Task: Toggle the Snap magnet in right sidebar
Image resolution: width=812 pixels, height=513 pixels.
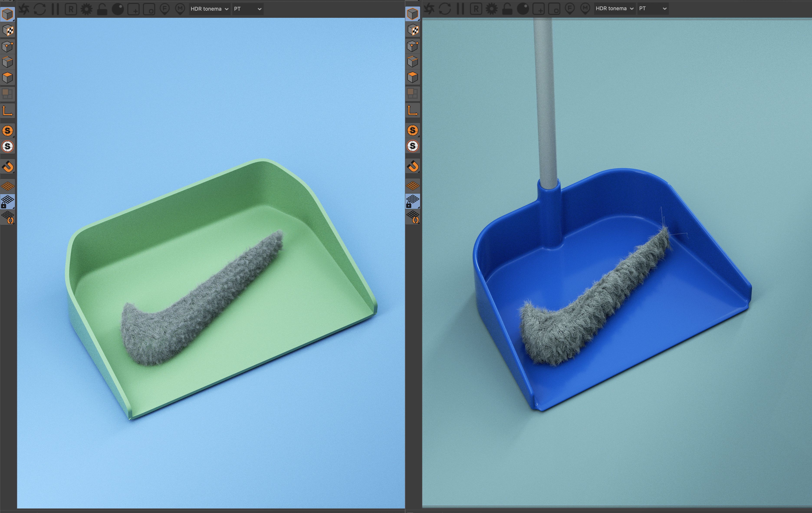Action: [x=413, y=166]
